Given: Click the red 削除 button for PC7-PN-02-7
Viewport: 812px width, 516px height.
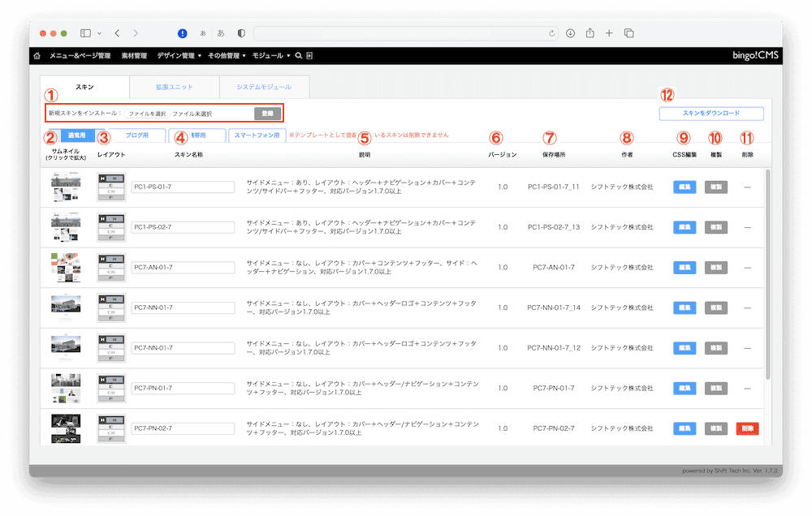Looking at the screenshot, I should pyautogui.click(x=747, y=428).
